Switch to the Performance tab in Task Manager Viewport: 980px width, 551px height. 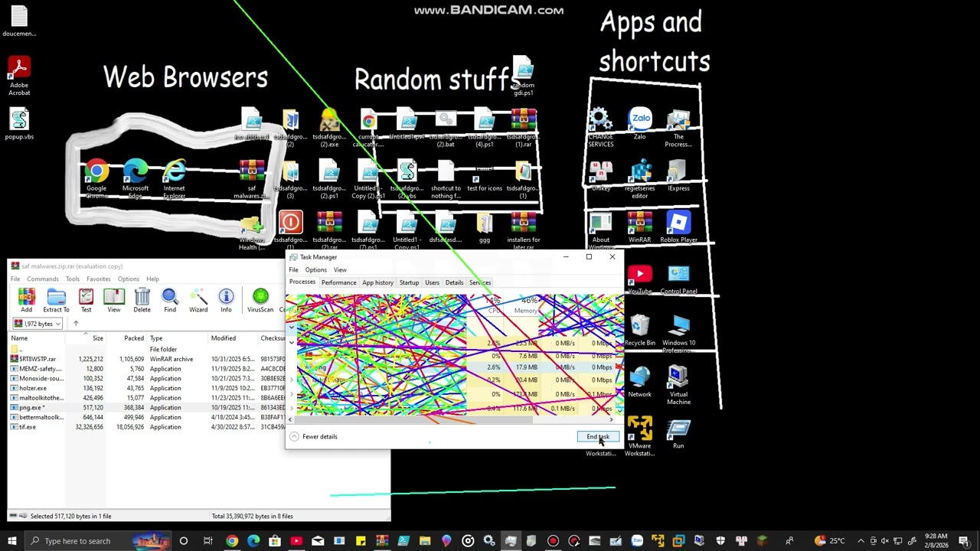338,282
